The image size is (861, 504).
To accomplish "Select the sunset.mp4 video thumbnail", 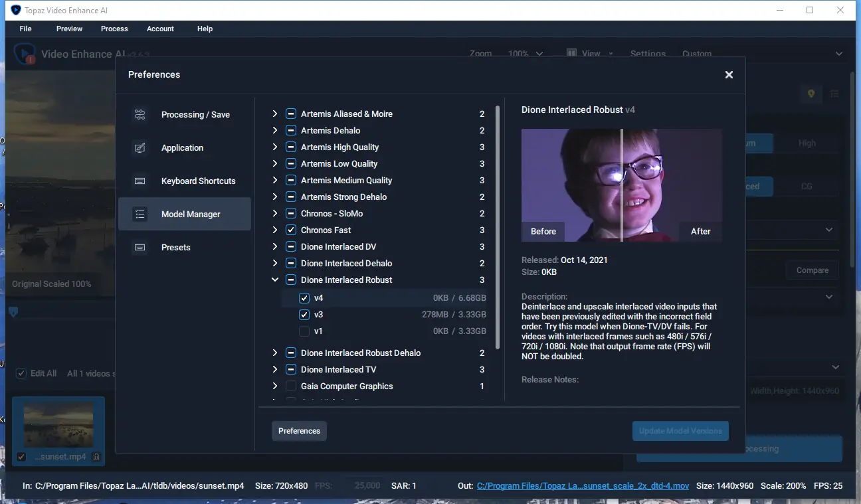I will (x=58, y=432).
